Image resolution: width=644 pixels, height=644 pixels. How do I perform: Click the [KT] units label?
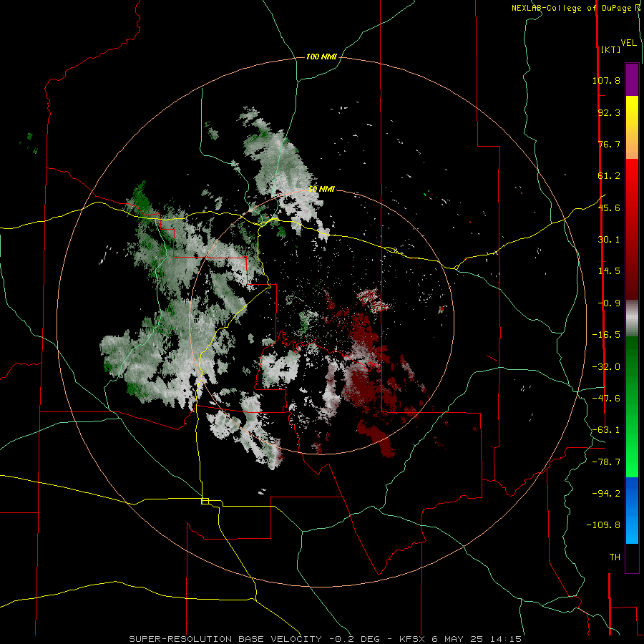(610, 49)
